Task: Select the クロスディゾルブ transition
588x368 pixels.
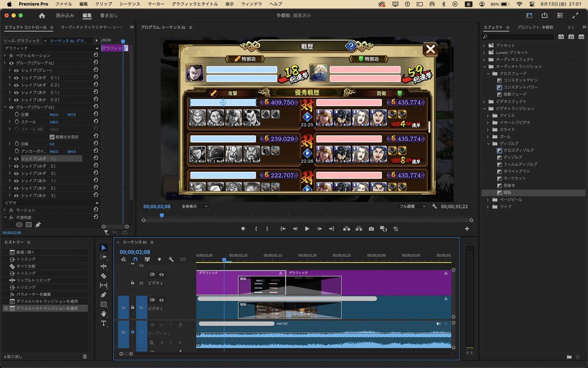Action: [518, 151]
